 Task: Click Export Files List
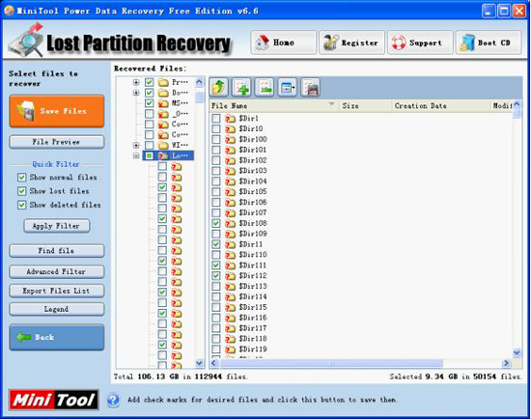[57, 291]
